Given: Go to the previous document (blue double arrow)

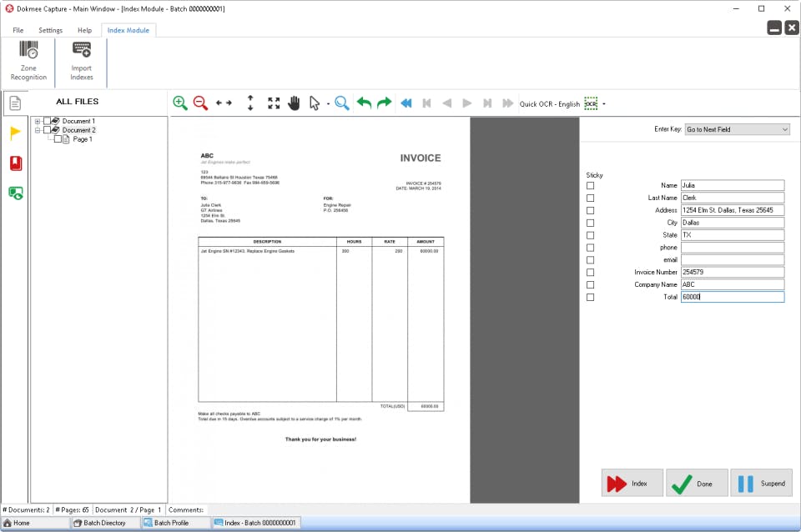Looking at the screenshot, I should tap(406, 103).
